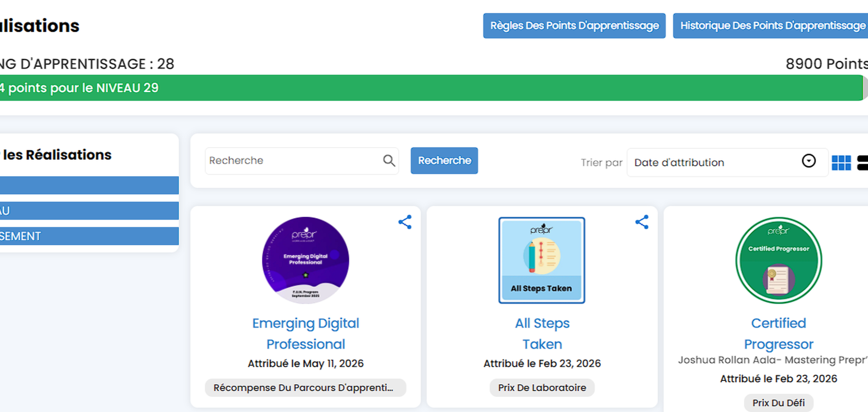Share the Emerging Digital Professional badge
Image resolution: width=868 pixels, height=412 pixels.
[405, 222]
